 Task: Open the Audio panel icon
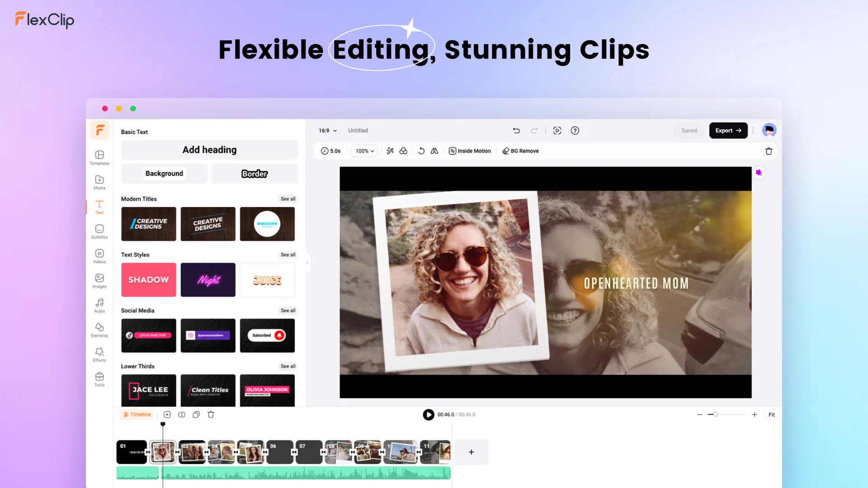[99, 305]
